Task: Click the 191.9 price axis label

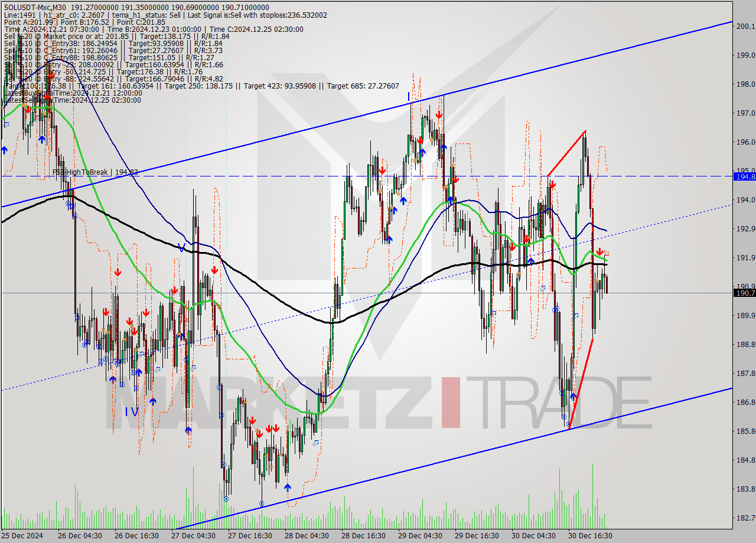Action: tap(745, 257)
